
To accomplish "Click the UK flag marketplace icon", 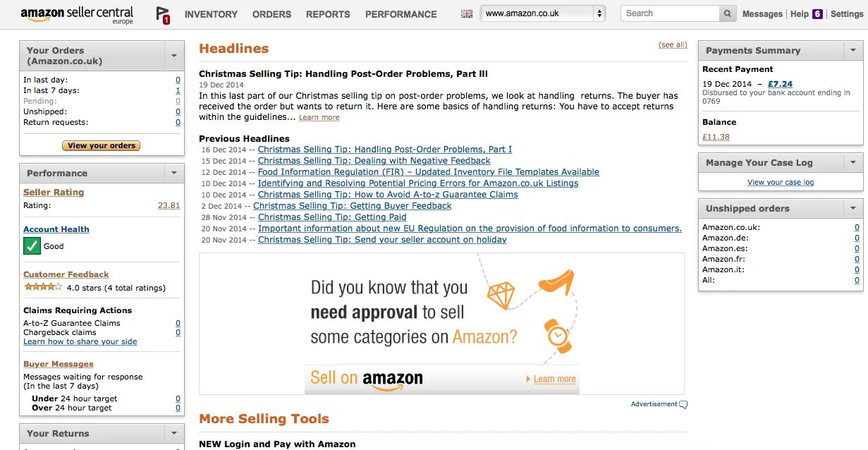I will click(467, 14).
